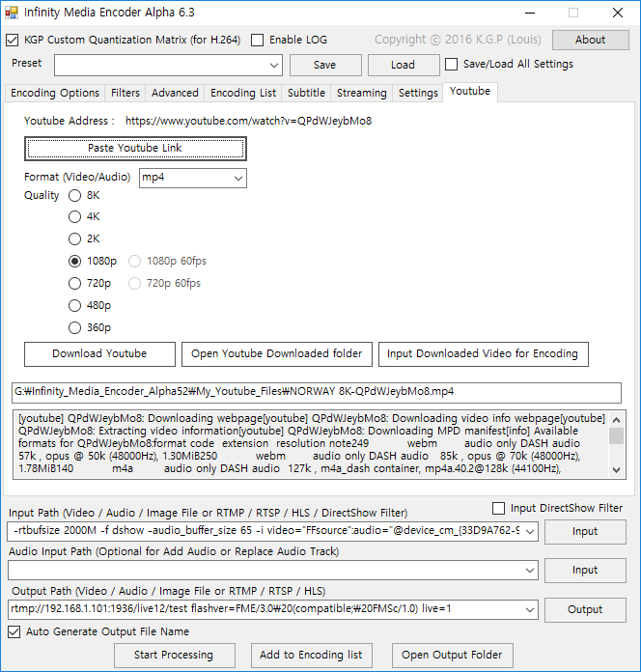641x672 pixels.
Task: Click the Output path button
Action: point(585,610)
